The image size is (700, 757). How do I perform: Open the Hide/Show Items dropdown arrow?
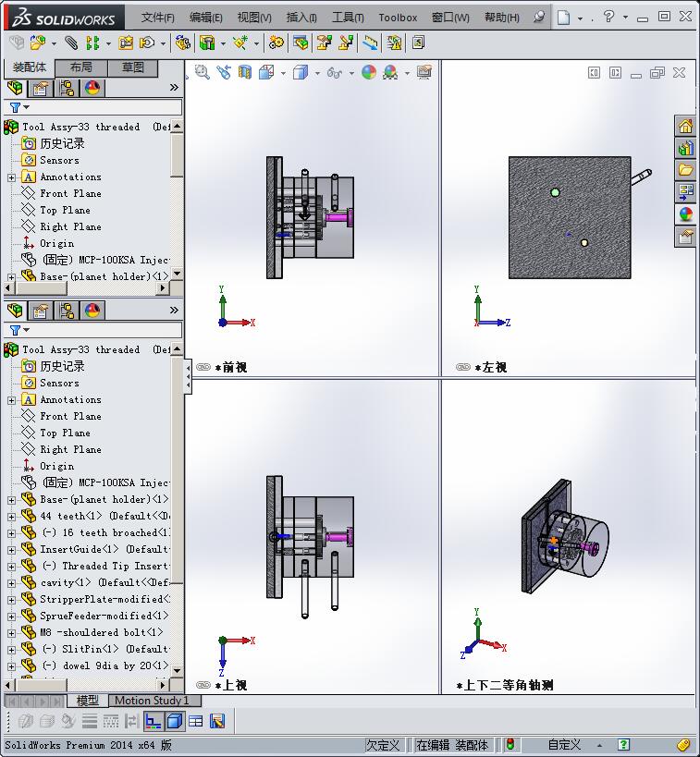351,73
